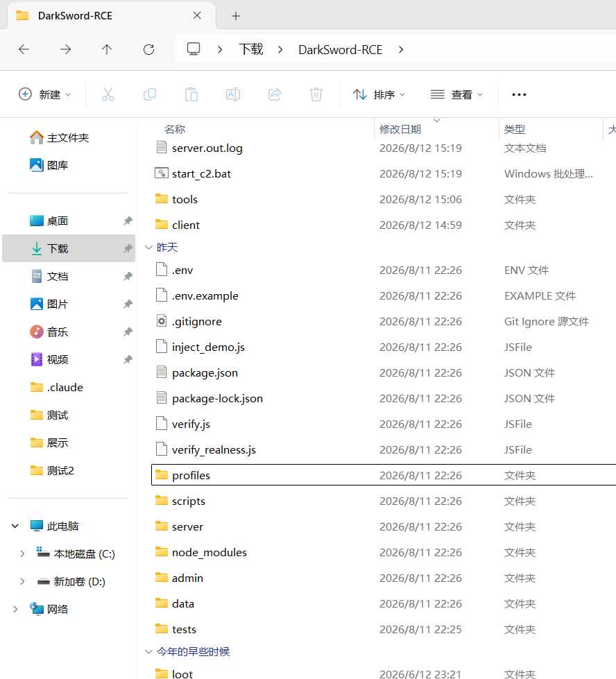Expand 网络 tree node
Viewport: 616px width, 679px height.
pyautogui.click(x=15, y=609)
